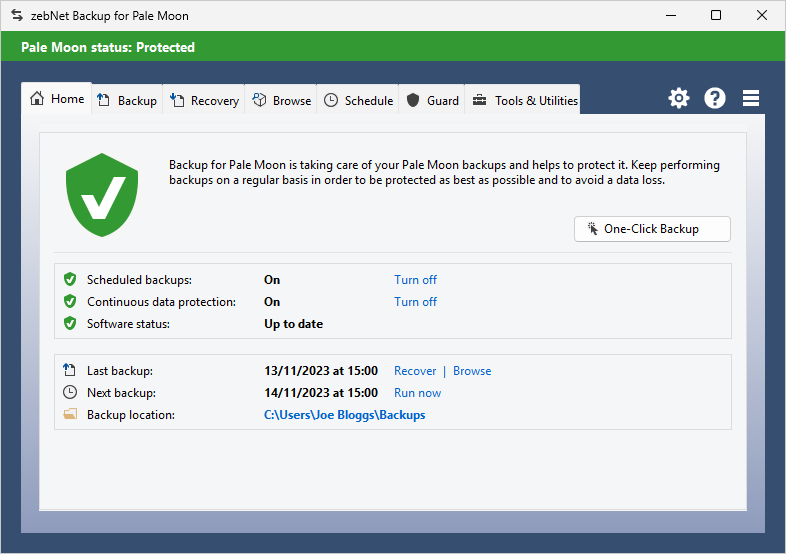Go to the Schedule tab
786x554 pixels.
pyautogui.click(x=358, y=101)
